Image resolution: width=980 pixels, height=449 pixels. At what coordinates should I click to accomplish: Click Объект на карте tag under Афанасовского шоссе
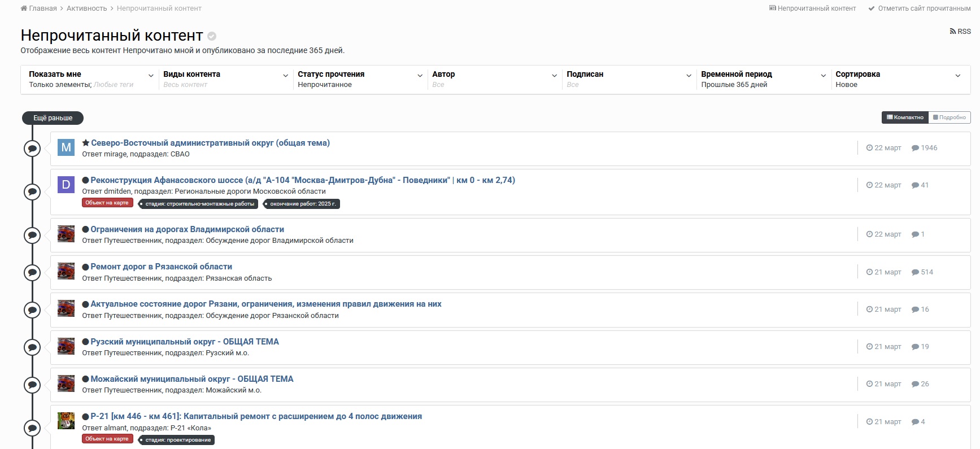107,203
